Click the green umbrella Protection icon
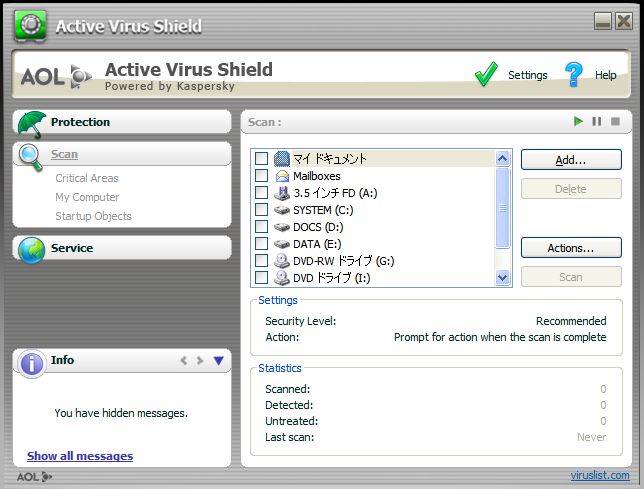644x489 pixels. [x=32, y=124]
